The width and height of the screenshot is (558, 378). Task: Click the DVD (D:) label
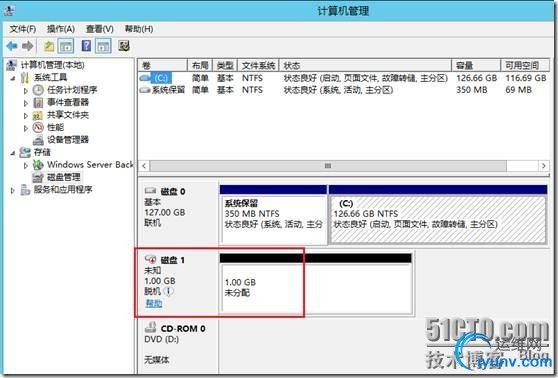click(x=161, y=340)
